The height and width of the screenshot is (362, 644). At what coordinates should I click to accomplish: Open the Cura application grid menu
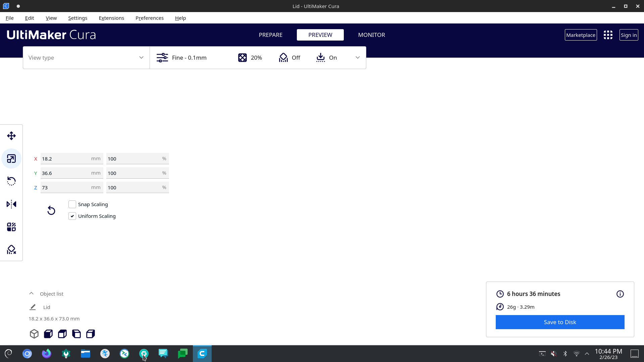click(x=608, y=35)
